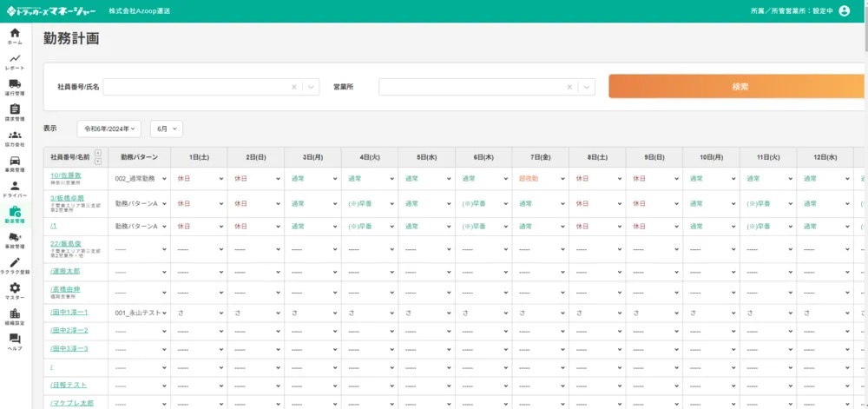This screenshot has width=868, height=409.
Task: Open employee link /田中3淳一3
Action: point(69,349)
